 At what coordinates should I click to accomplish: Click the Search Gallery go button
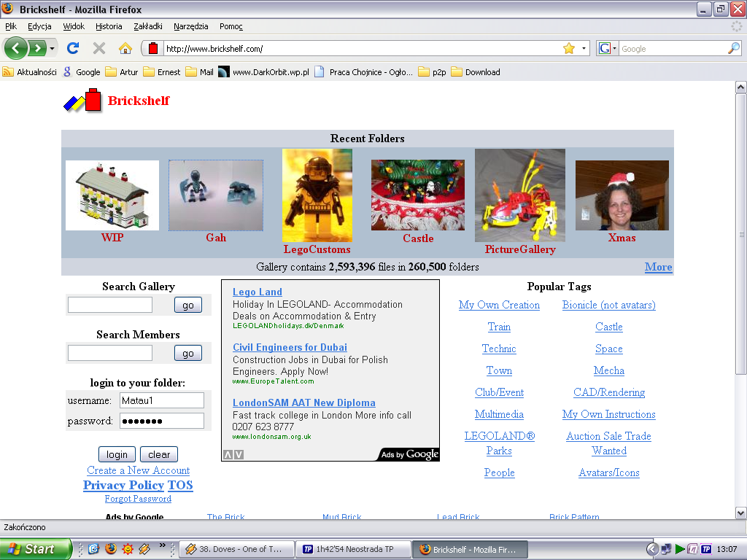click(188, 306)
